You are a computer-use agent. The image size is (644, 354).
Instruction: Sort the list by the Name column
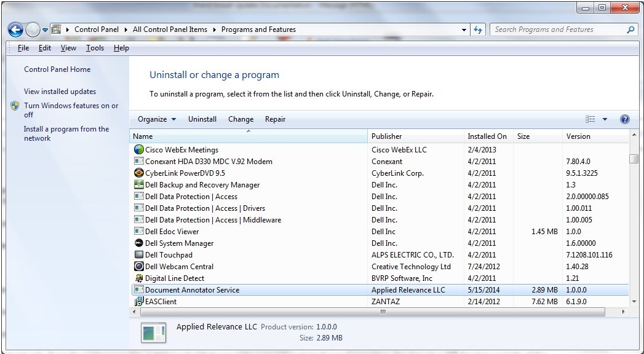click(248, 136)
